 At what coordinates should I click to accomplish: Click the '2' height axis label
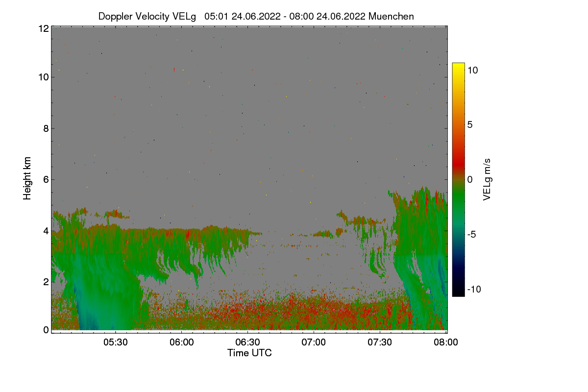46,282
